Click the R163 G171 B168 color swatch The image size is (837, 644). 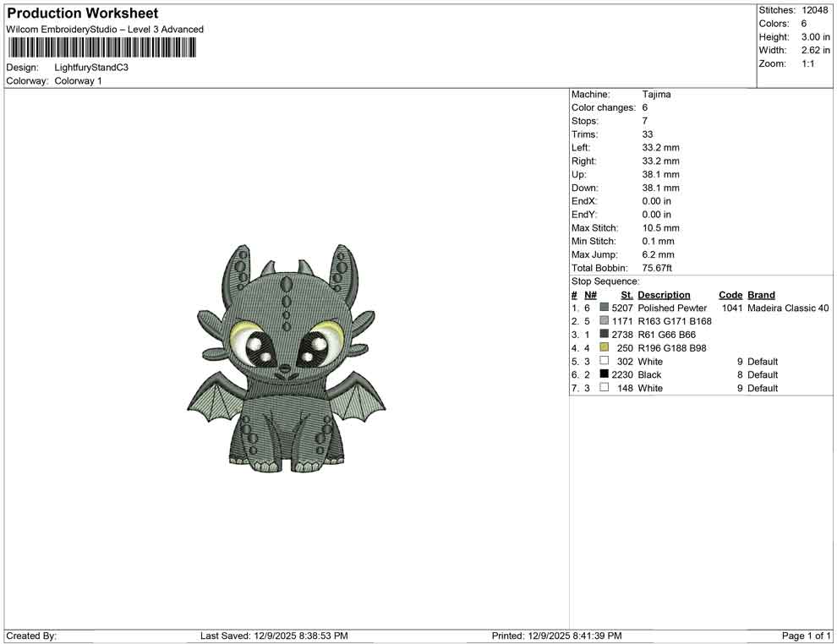604,320
